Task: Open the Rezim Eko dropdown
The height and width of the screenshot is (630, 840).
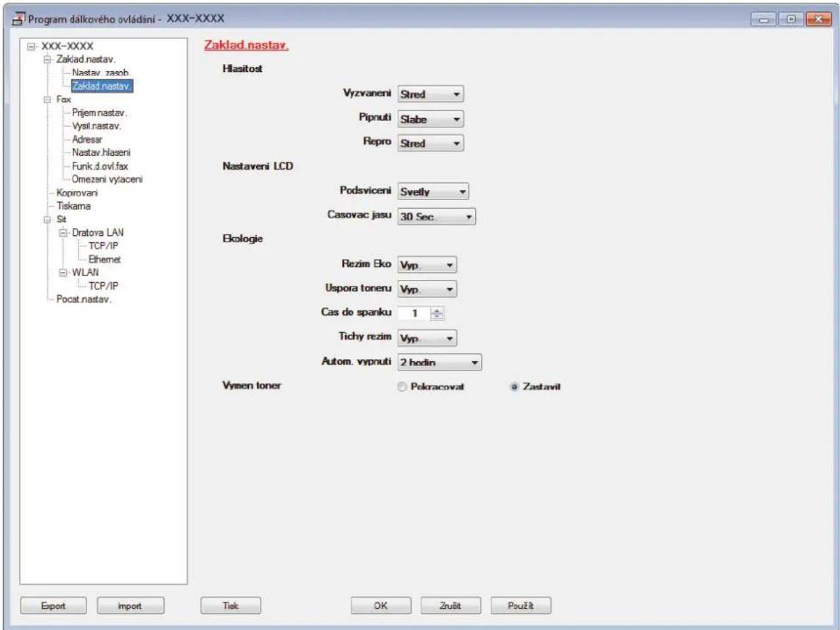Action: tap(427, 265)
